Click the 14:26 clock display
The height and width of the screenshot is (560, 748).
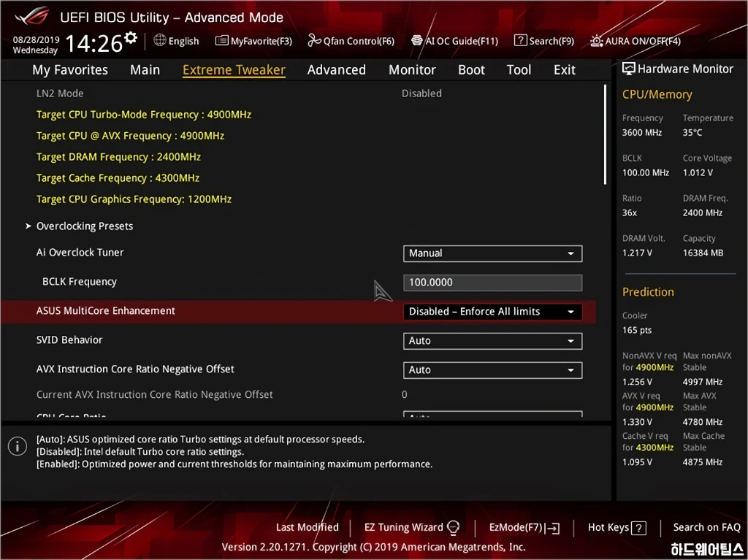94,44
